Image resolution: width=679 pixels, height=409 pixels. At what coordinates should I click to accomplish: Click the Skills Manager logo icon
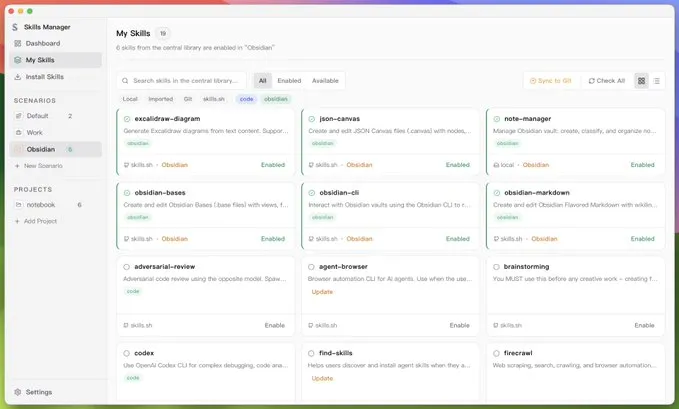point(15,27)
